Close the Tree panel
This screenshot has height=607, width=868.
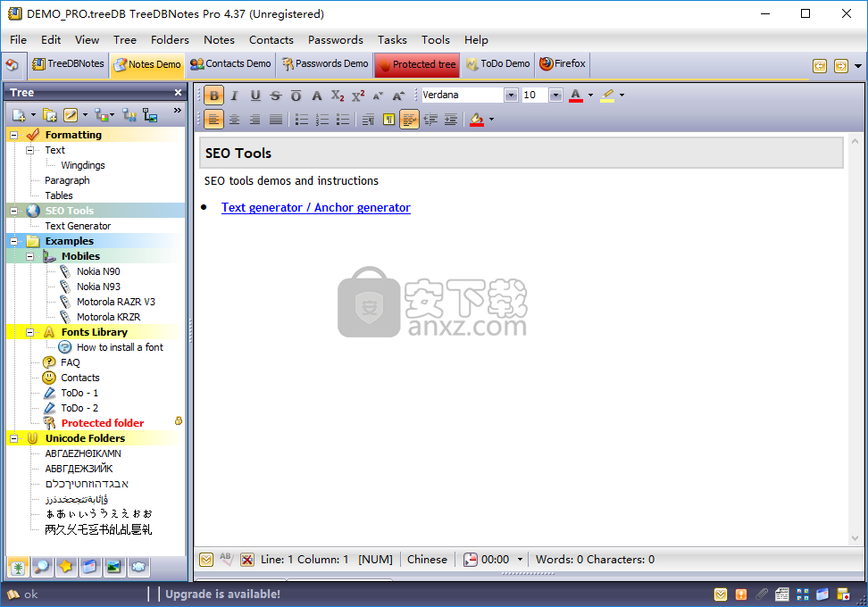coord(178,93)
